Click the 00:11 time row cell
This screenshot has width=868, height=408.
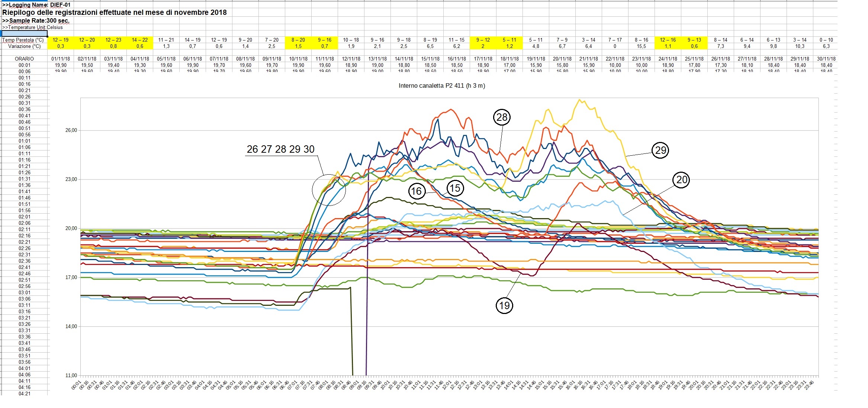pyautogui.click(x=25, y=78)
